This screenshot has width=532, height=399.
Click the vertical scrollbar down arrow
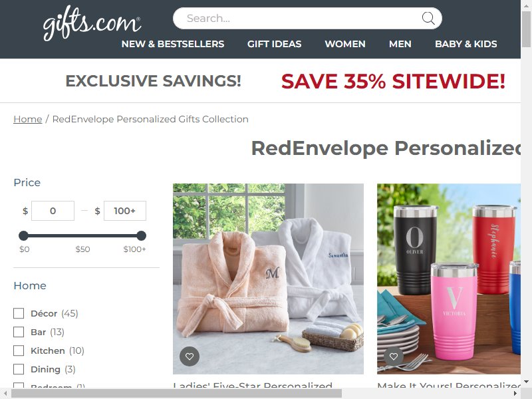(526, 382)
